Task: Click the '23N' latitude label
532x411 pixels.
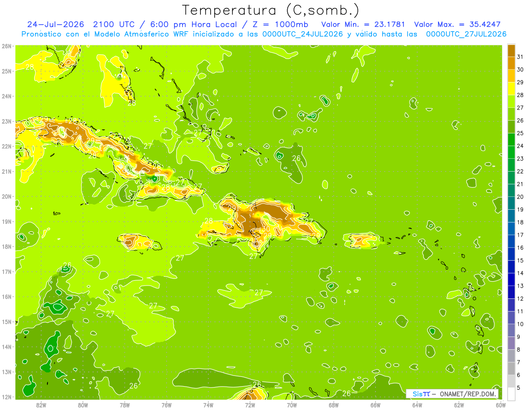Action: click(6, 121)
